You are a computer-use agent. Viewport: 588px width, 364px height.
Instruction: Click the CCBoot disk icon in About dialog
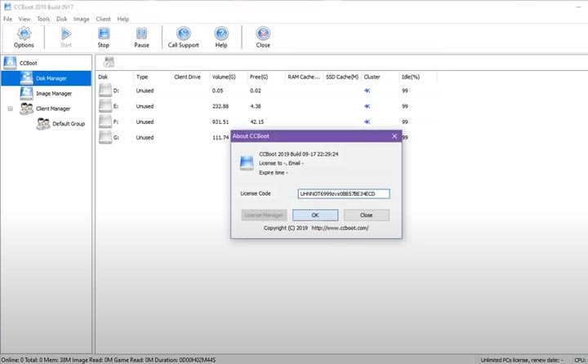click(x=247, y=162)
